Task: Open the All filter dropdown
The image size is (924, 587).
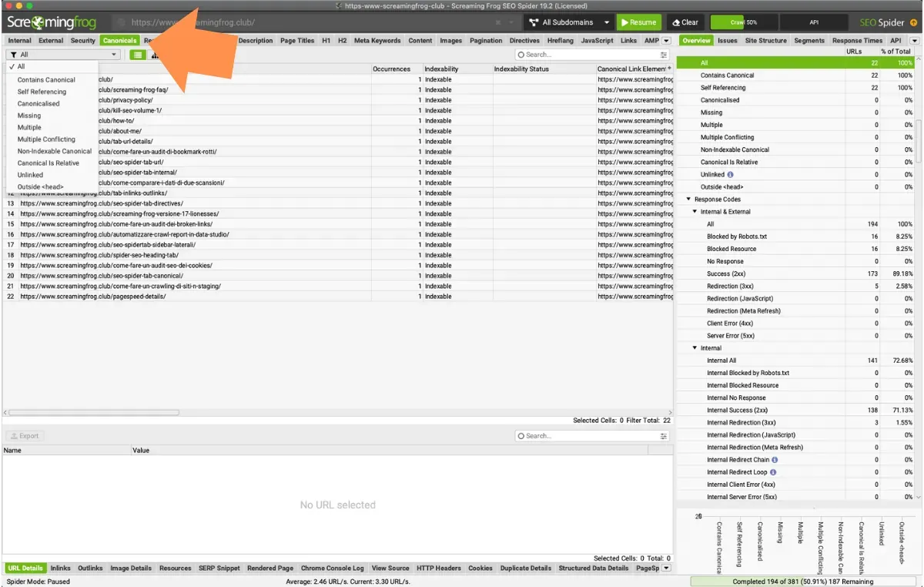Action: [63, 55]
